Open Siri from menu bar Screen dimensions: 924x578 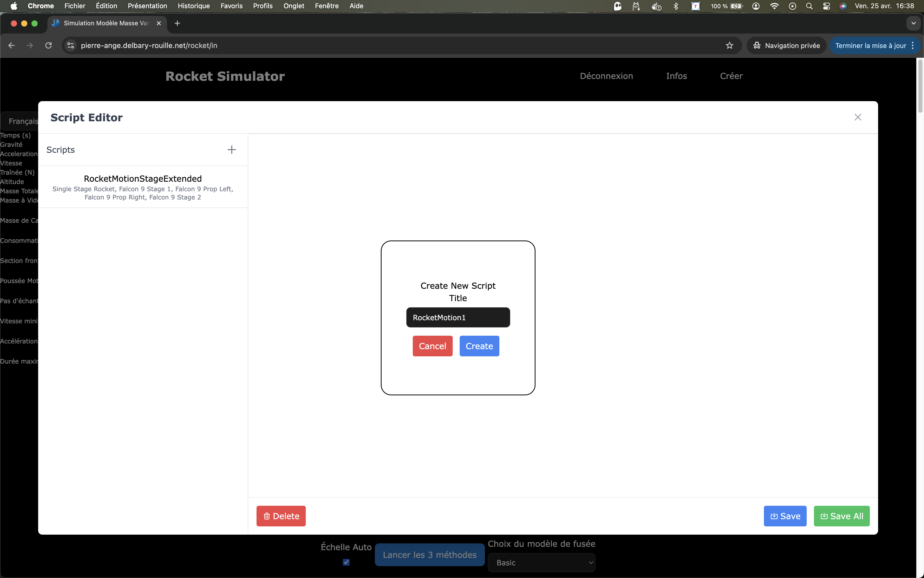(x=843, y=6)
